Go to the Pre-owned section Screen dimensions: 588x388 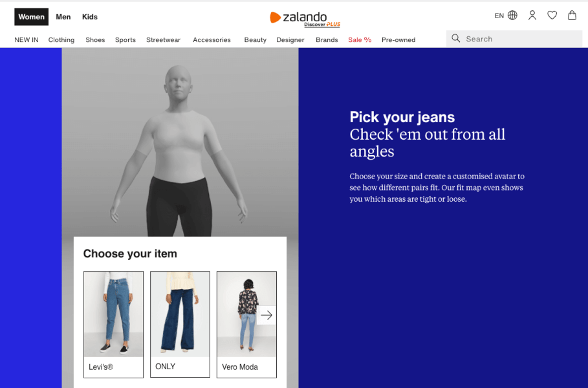pyautogui.click(x=398, y=39)
